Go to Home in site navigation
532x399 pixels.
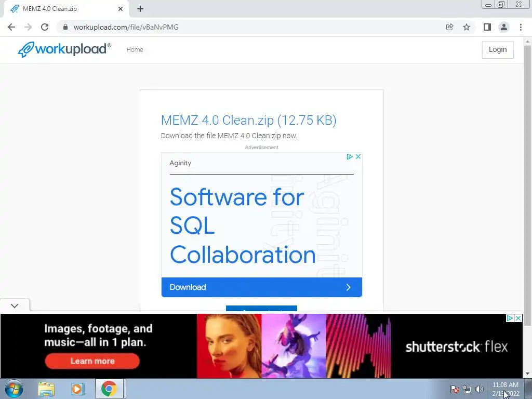135,49
